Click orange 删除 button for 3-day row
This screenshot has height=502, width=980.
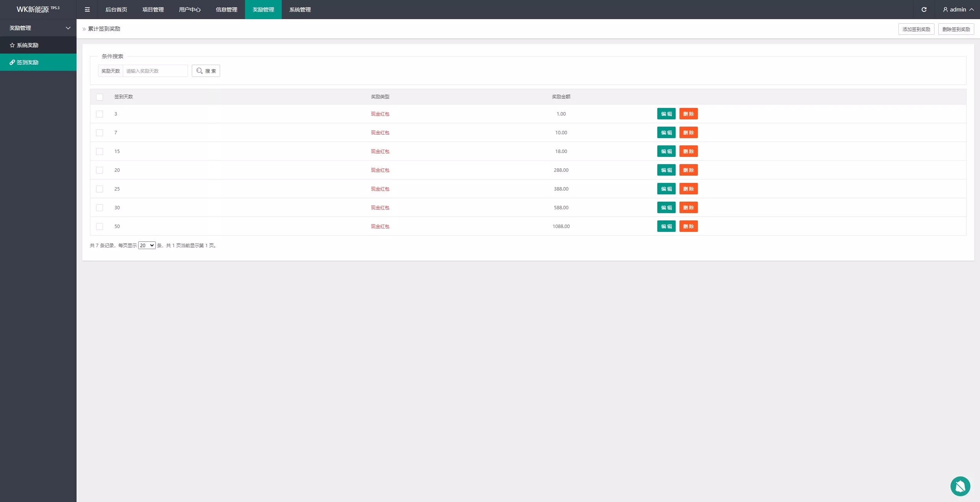coord(688,114)
